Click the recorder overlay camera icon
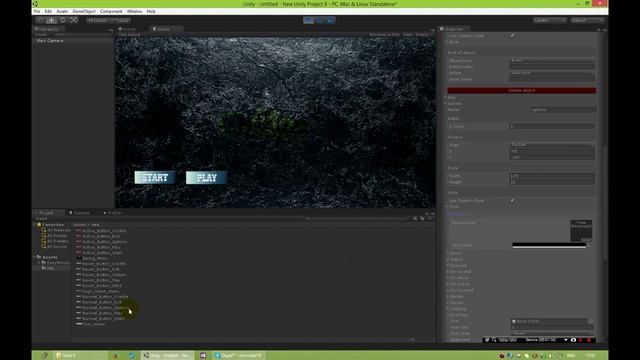The height and width of the screenshot is (360, 640). [573, 340]
